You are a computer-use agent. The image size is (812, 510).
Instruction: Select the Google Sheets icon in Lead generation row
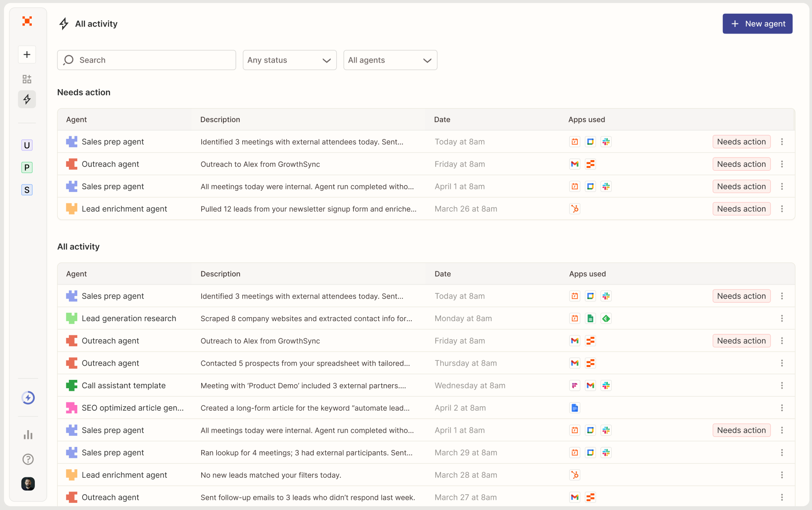590,318
